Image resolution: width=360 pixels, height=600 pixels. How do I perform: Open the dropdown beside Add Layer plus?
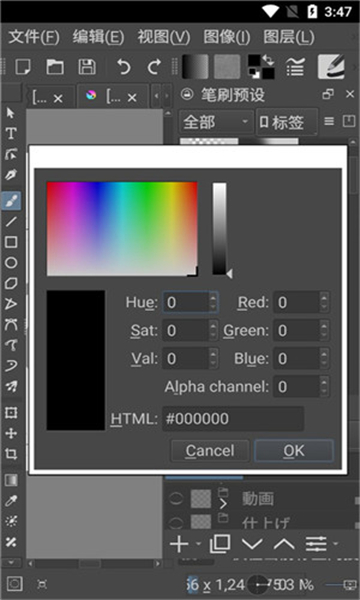[198, 543]
